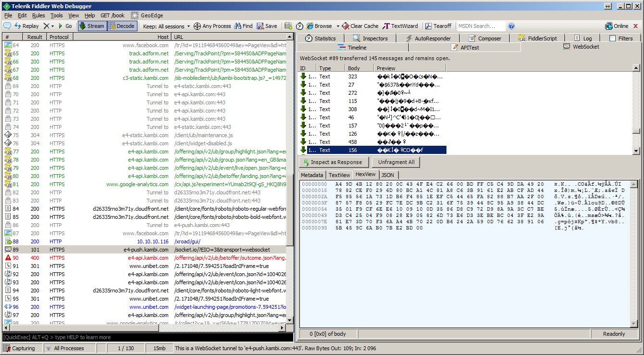Open the Composer tab
This screenshot has height=355, width=644.
pos(484,38)
